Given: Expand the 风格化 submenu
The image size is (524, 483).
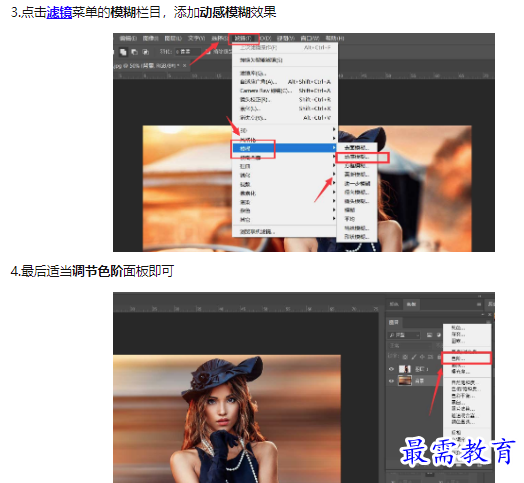Looking at the screenshot, I should pos(285,139).
